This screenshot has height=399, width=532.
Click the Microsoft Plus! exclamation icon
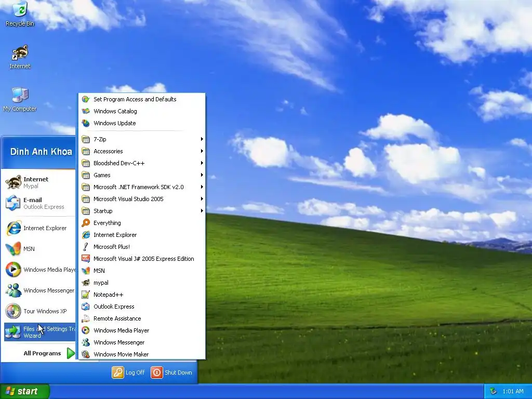click(86, 247)
